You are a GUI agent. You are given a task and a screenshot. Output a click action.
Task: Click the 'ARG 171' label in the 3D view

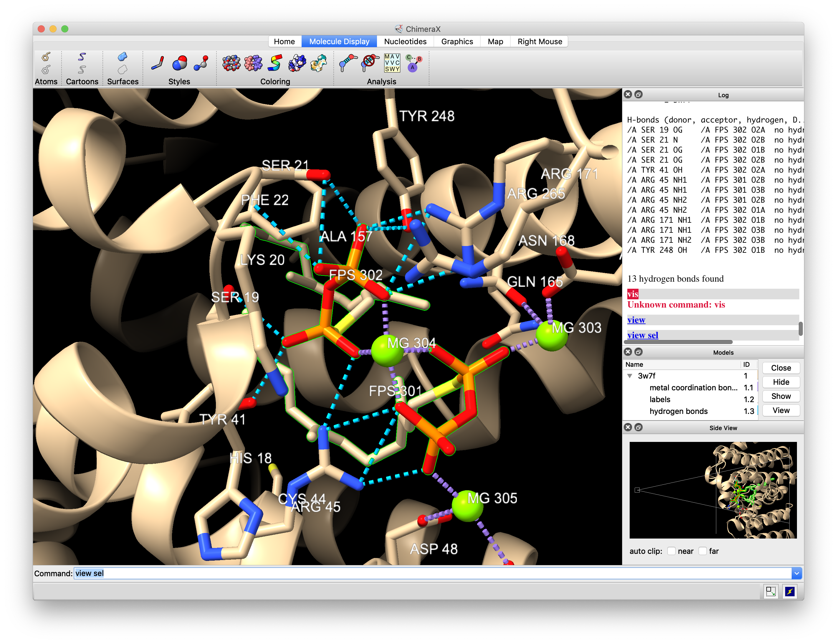pos(570,174)
